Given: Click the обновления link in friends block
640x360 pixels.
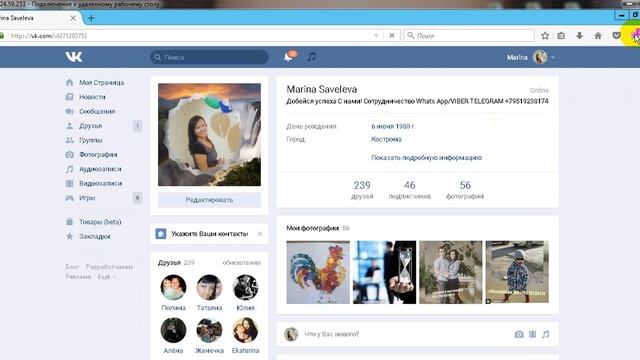Looking at the screenshot, I should [x=242, y=263].
